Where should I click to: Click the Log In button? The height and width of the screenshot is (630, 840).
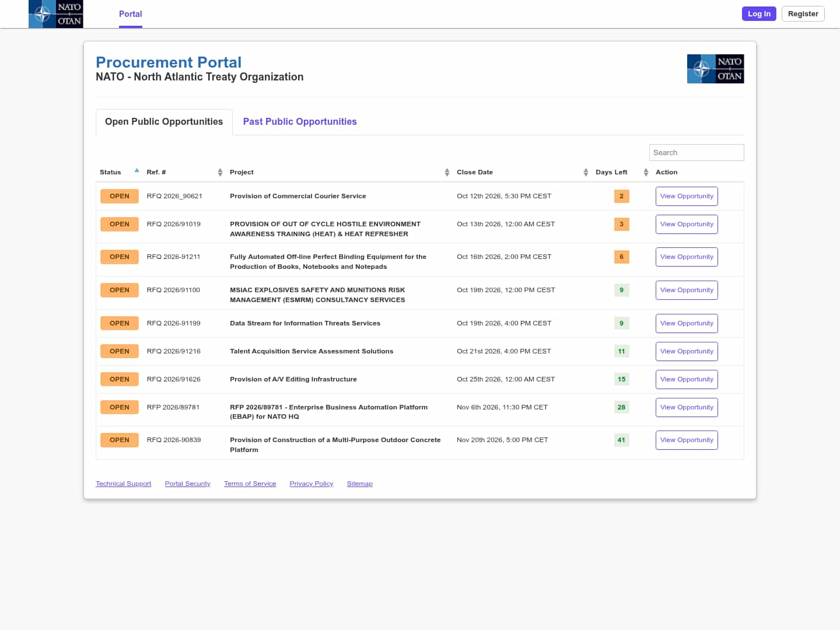759,13
